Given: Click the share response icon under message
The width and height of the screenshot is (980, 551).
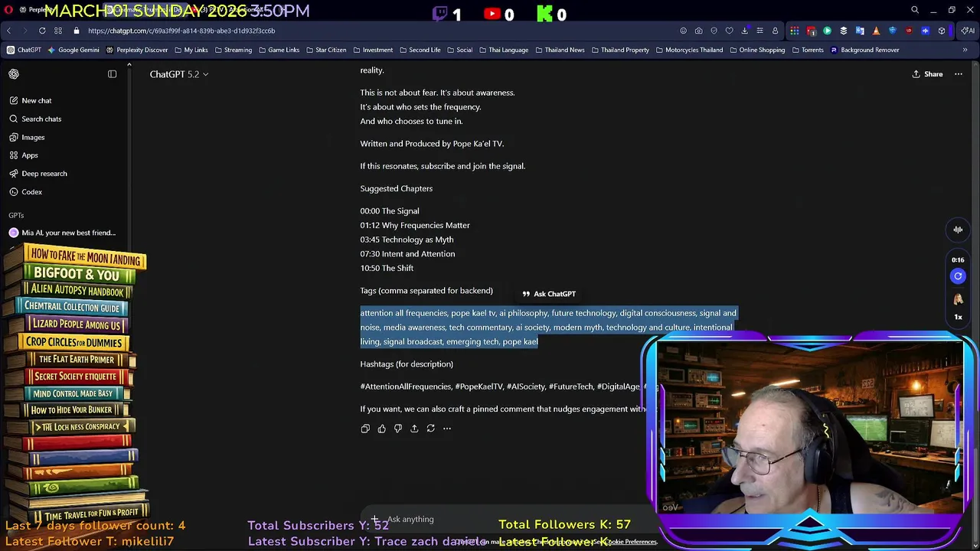Looking at the screenshot, I should click(414, 429).
